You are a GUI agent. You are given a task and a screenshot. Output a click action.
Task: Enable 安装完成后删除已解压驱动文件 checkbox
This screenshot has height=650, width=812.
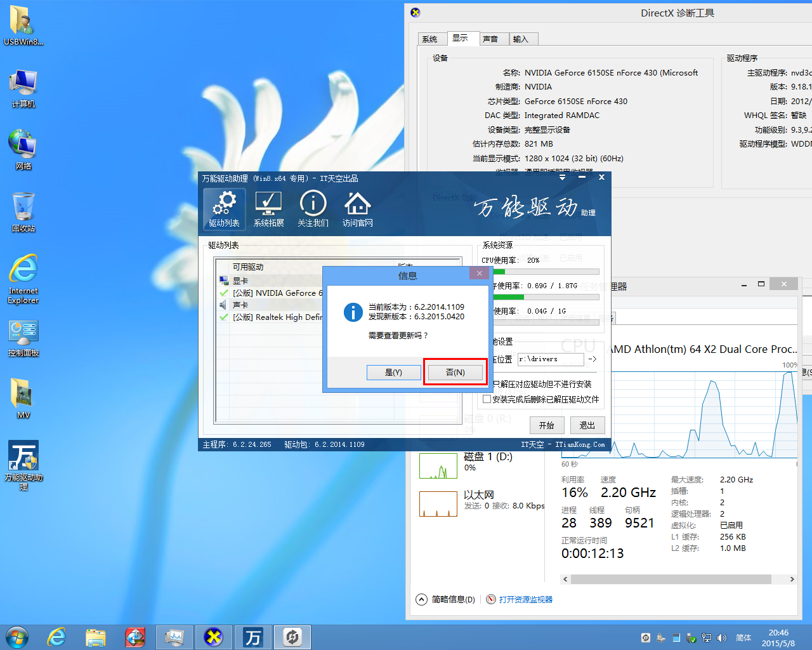coord(487,399)
